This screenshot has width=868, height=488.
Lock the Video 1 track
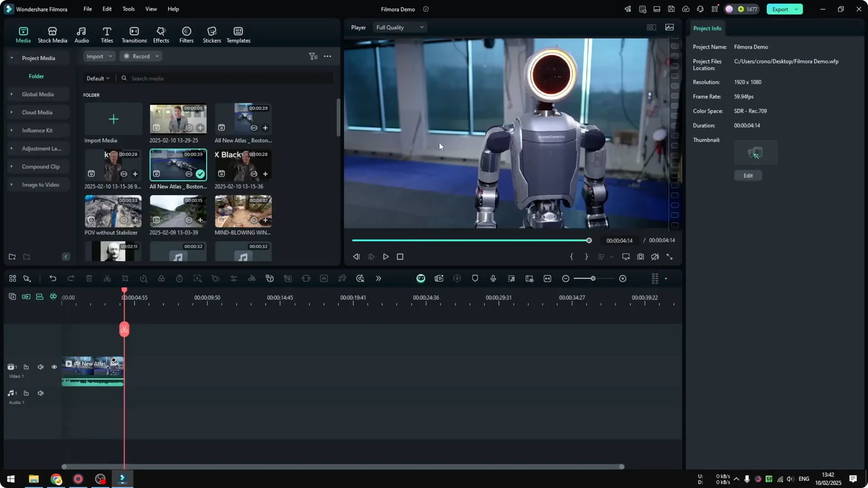pyautogui.click(x=26, y=367)
